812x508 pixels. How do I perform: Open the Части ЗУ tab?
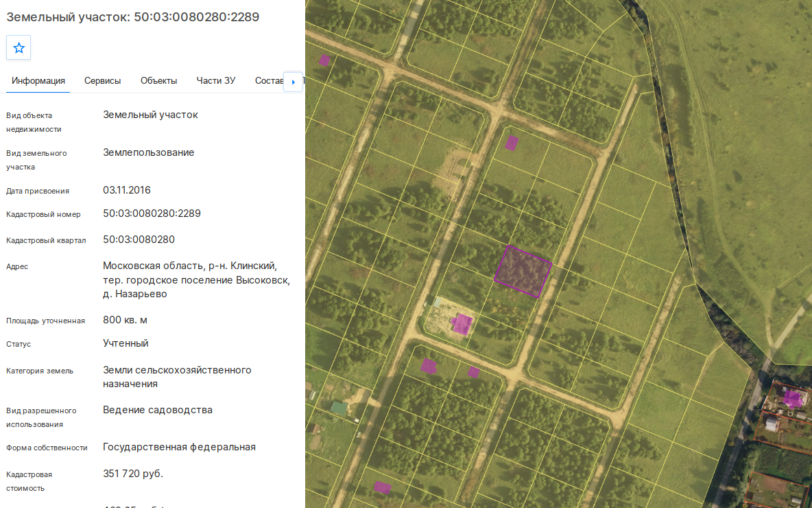pyautogui.click(x=216, y=81)
